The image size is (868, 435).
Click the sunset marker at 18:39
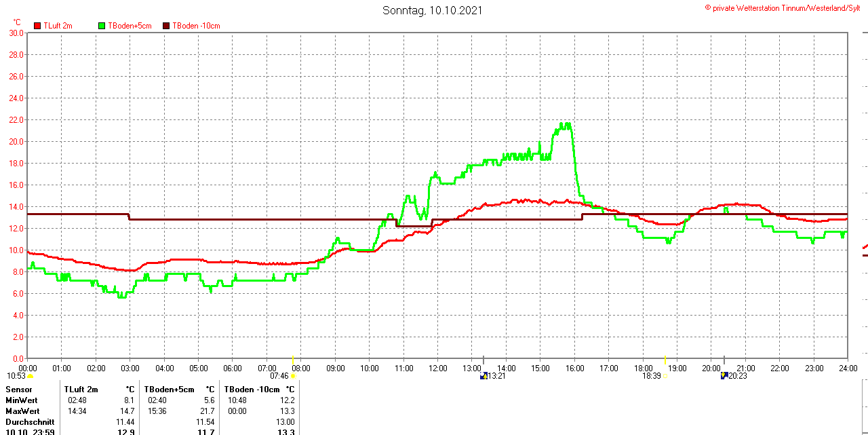665,375
